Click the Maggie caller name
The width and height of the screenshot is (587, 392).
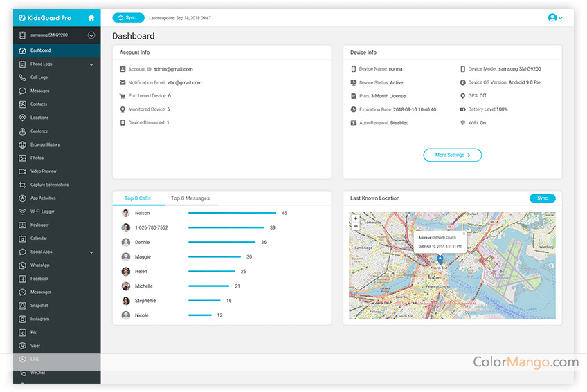tap(143, 256)
